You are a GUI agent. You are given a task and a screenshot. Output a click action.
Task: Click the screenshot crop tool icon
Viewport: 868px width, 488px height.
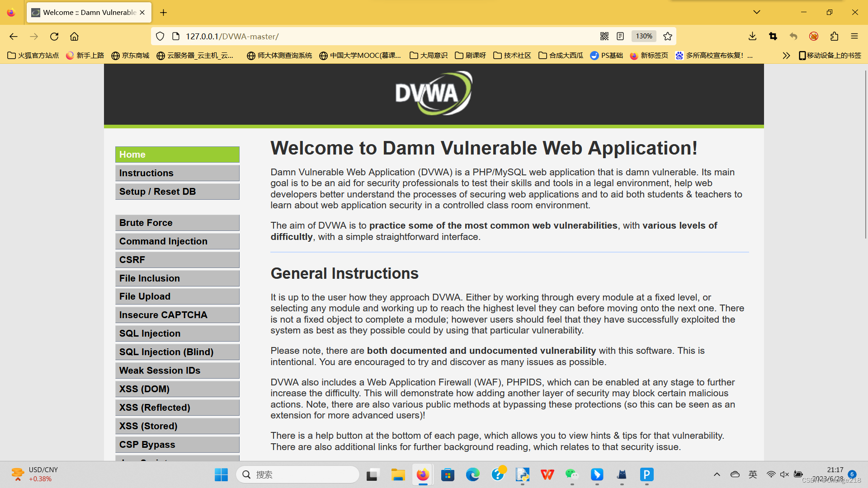pyautogui.click(x=773, y=36)
